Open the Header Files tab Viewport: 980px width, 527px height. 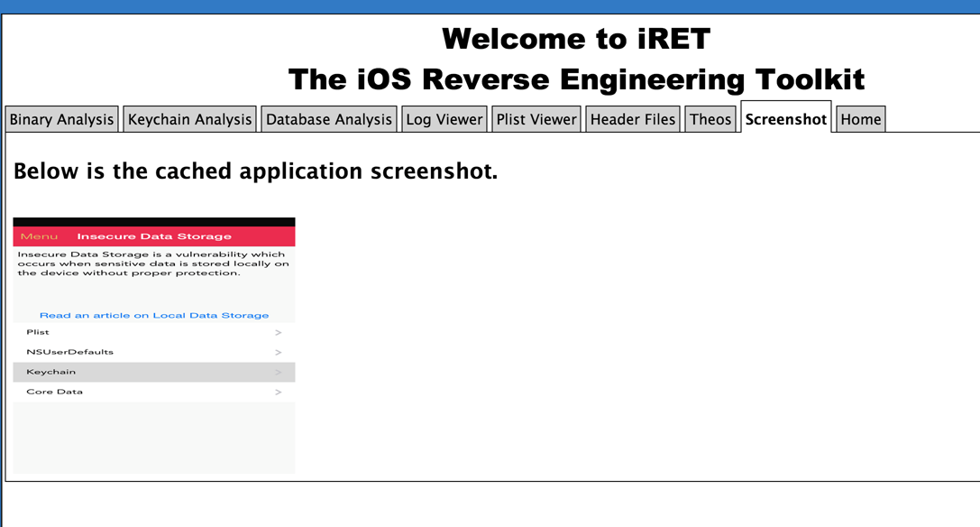point(633,119)
